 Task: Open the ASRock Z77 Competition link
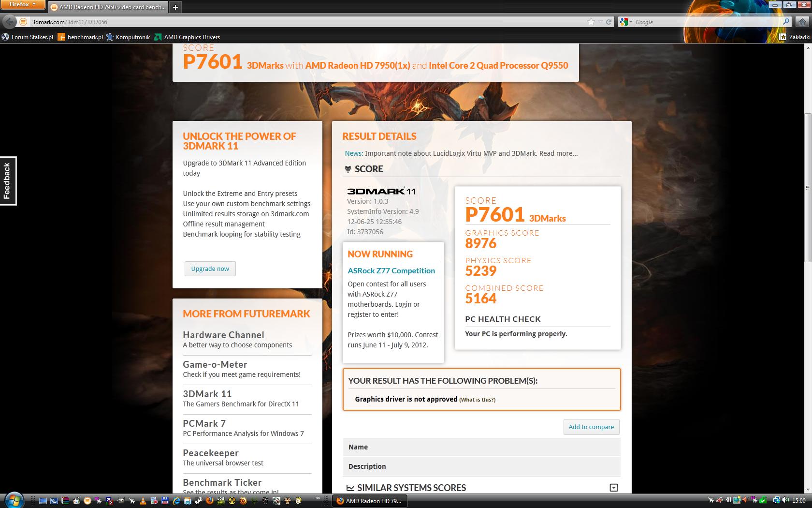click(391, 271)
